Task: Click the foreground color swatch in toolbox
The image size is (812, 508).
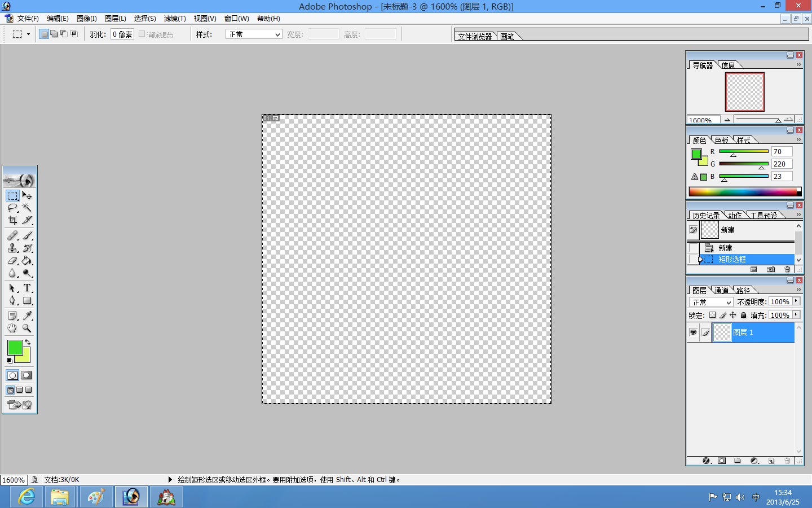Action: [15, 347]
